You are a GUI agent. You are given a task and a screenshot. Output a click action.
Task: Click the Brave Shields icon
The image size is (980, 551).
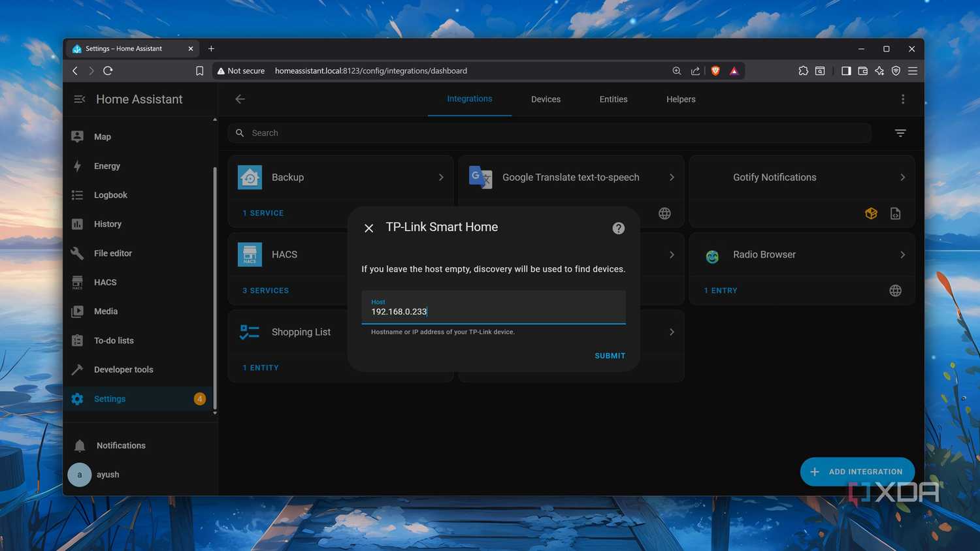coord(715,71)
